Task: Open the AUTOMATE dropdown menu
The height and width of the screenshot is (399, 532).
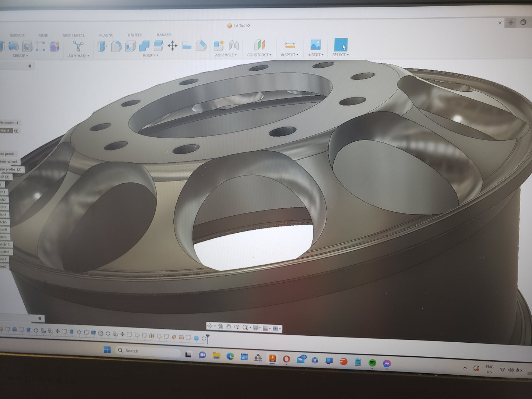Action: click(x=78, y=56)
